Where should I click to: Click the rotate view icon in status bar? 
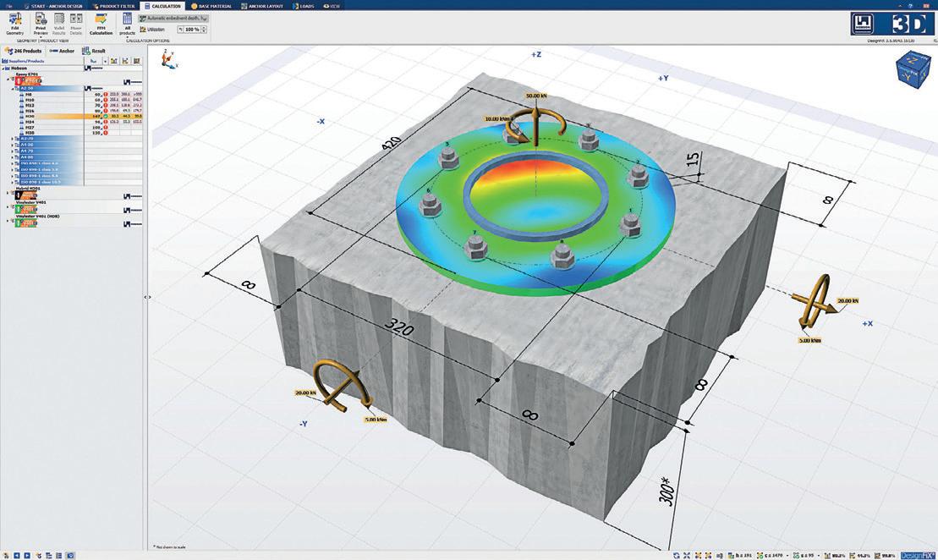[x=677, y=556]
